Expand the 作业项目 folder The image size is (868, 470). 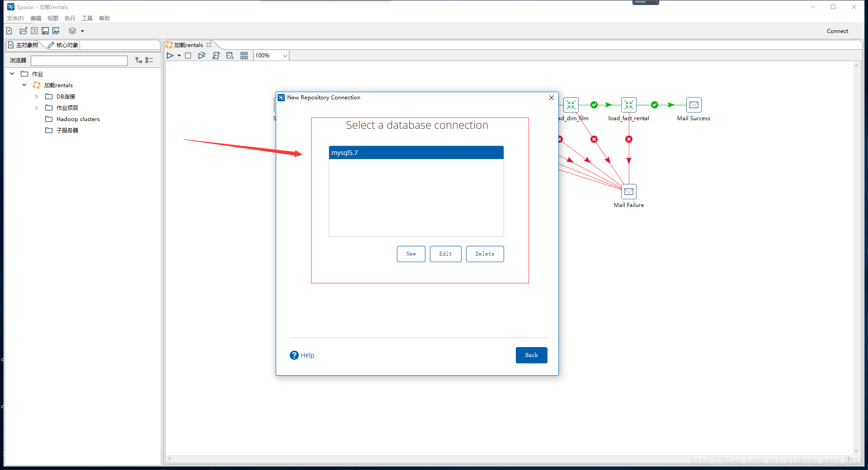(37, 108)
